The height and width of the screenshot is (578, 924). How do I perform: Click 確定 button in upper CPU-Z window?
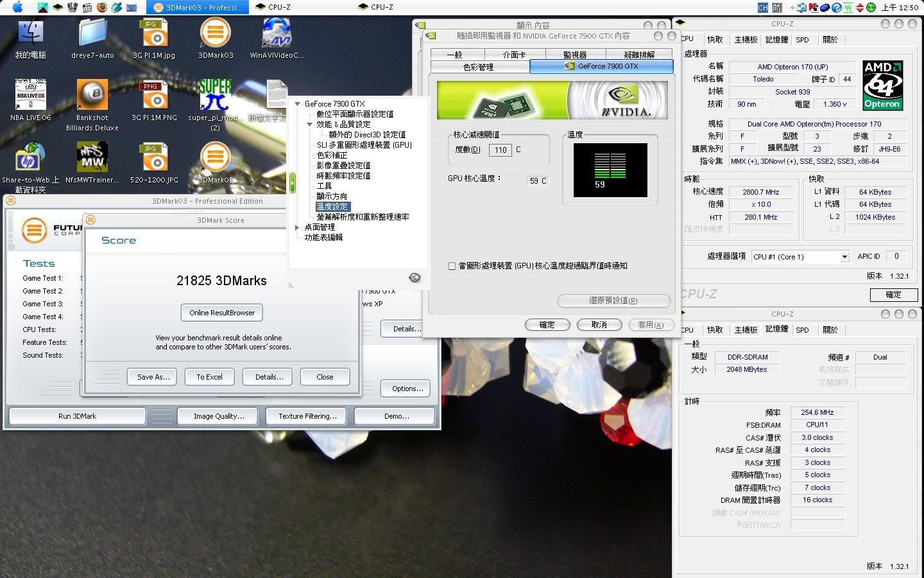(x=893, y=295)
